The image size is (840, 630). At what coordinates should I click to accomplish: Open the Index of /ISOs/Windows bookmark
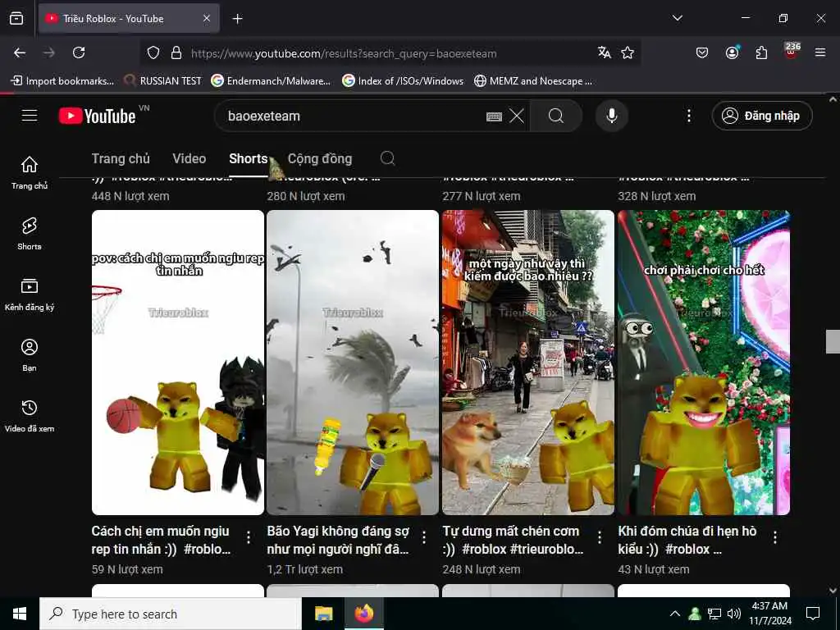coord(404,81)
